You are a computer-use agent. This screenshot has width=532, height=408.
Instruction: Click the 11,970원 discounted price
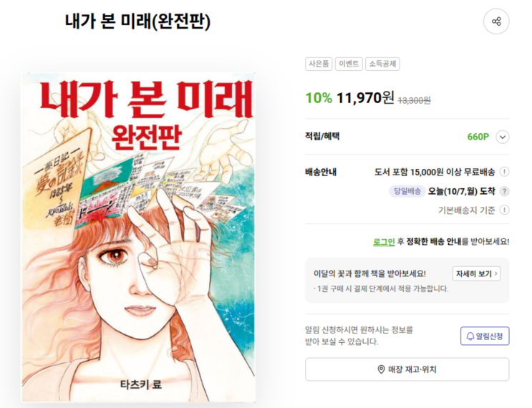click(x=365, y=98)
